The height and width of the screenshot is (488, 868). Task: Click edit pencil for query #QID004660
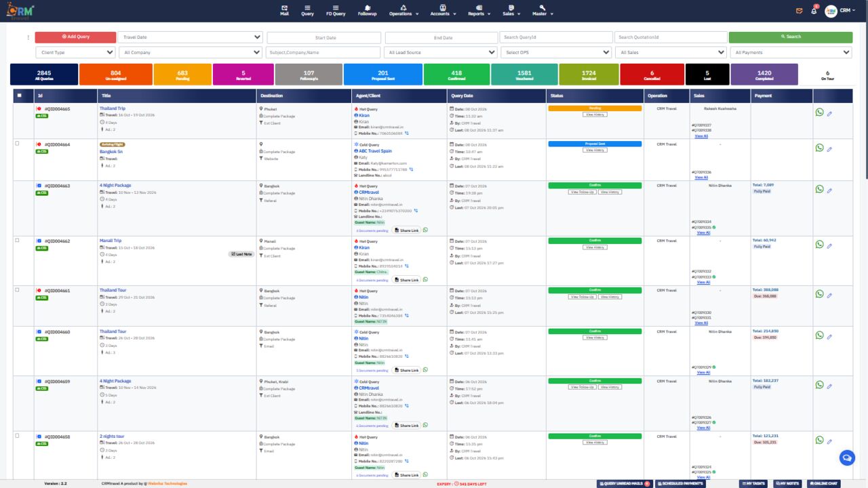click(829, 337)
